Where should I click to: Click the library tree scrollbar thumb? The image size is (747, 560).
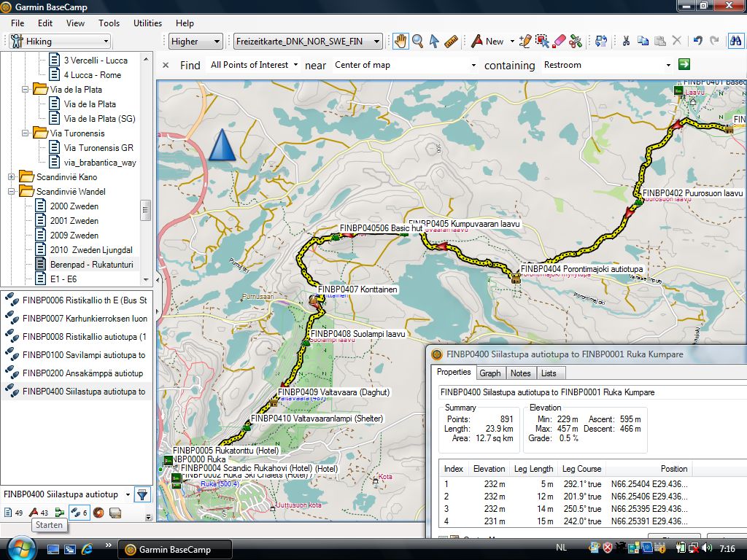146,210
